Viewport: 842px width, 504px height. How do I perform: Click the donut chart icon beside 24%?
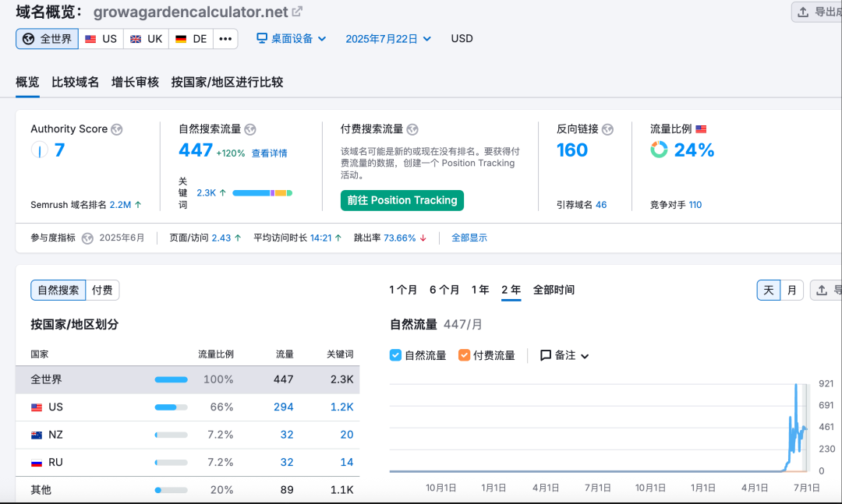coord(659,150)
